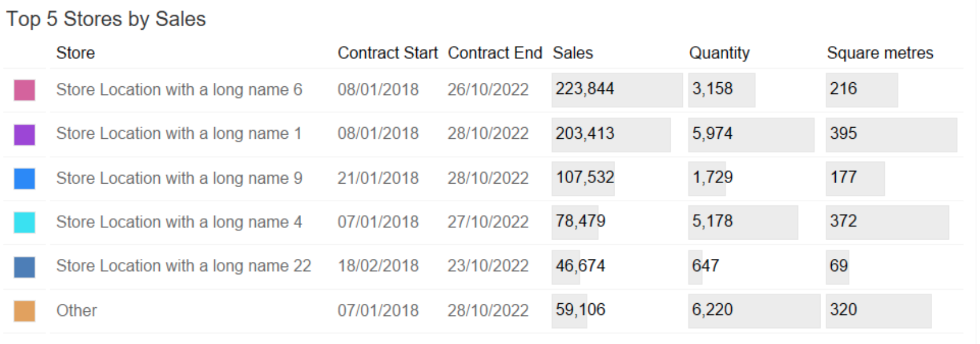The image size is (980, 344).
Task: Click the blue swatch for store name 9
Action: click(25, 178)
